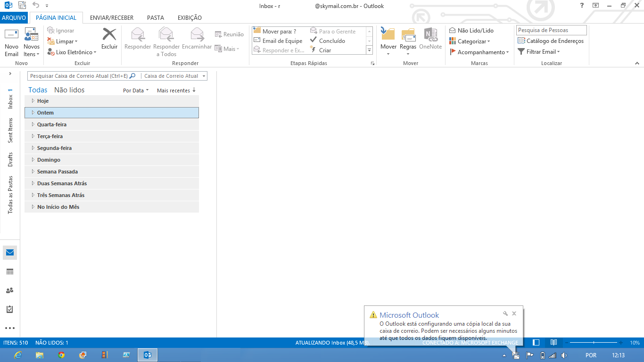Open the Por Data arrangement dropdown
The width and height of the screenshot is (644, 362).
[136, 90]
